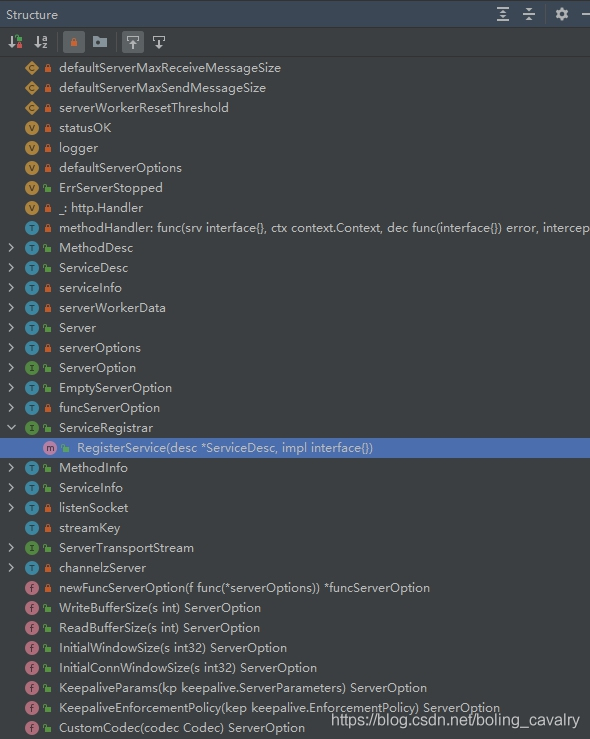Click type icon of methodHandler
This screenshot has height=739, width=590.
click(x=32, y=228)
